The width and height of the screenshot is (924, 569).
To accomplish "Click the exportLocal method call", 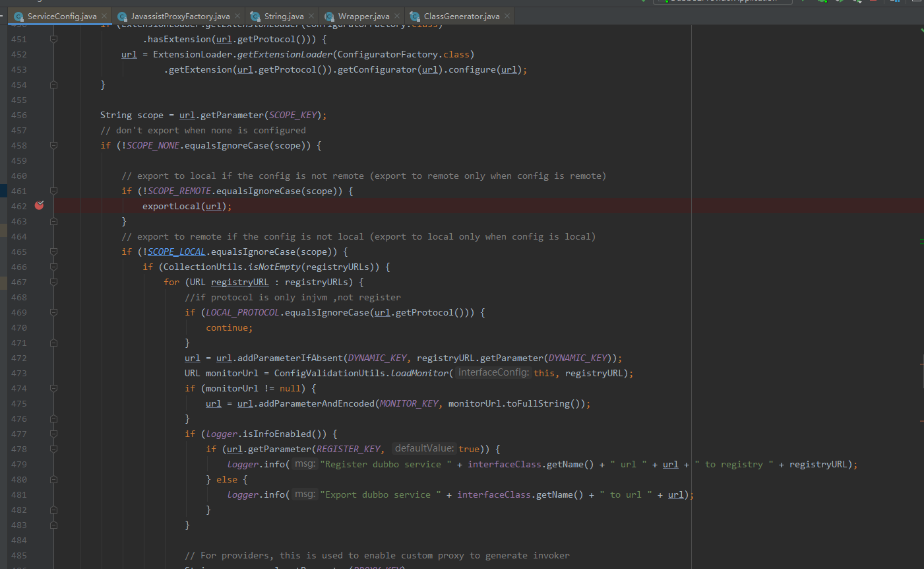I will [x=171, y=206].
